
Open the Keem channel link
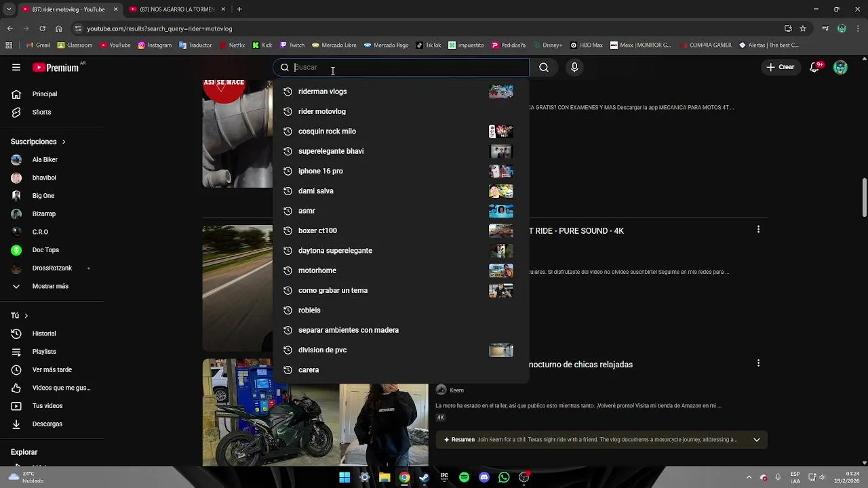[x=456, y=390]
